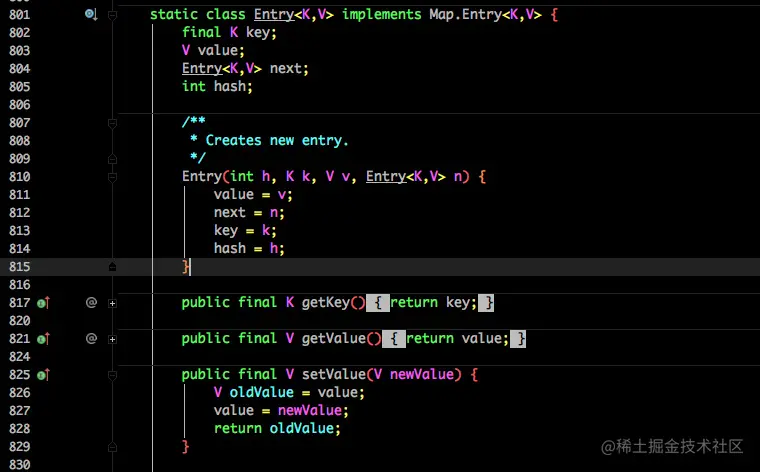The height and width of the screenshot is (472, 760).
Task: Click the comment text 'Creates new entry.'
Action: tap(277, 141)
